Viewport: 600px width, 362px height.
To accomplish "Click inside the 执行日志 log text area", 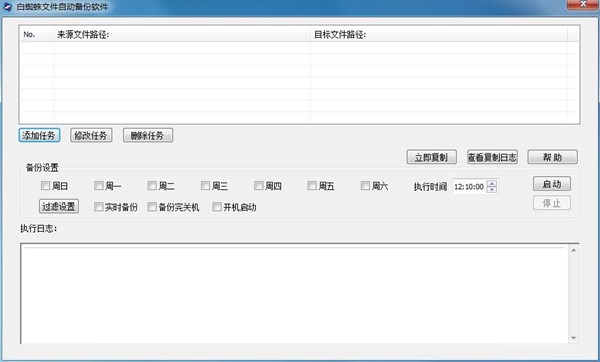I will (295, 294).
